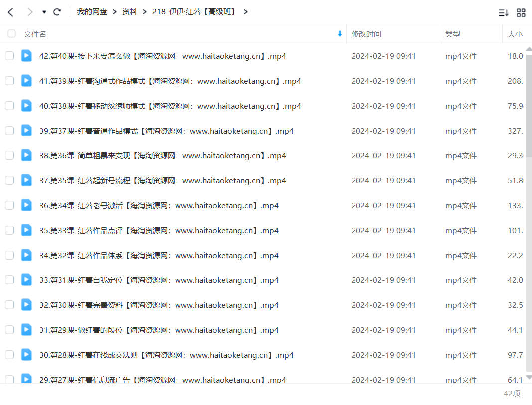The width and height of the screenshot is (532, 405).
Task: Open 资料 breadcrumb folder
Action: [129, 12]
